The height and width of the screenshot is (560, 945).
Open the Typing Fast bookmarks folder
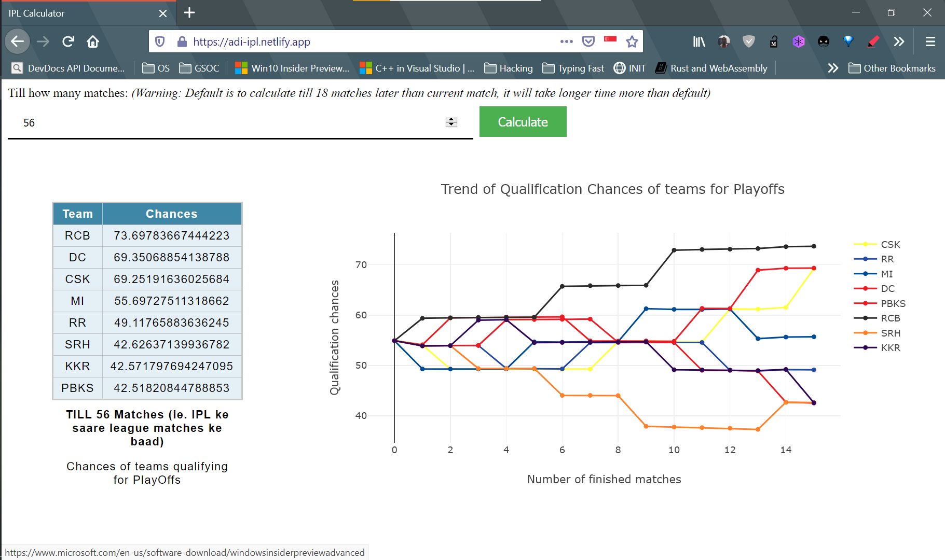point(573,68)
